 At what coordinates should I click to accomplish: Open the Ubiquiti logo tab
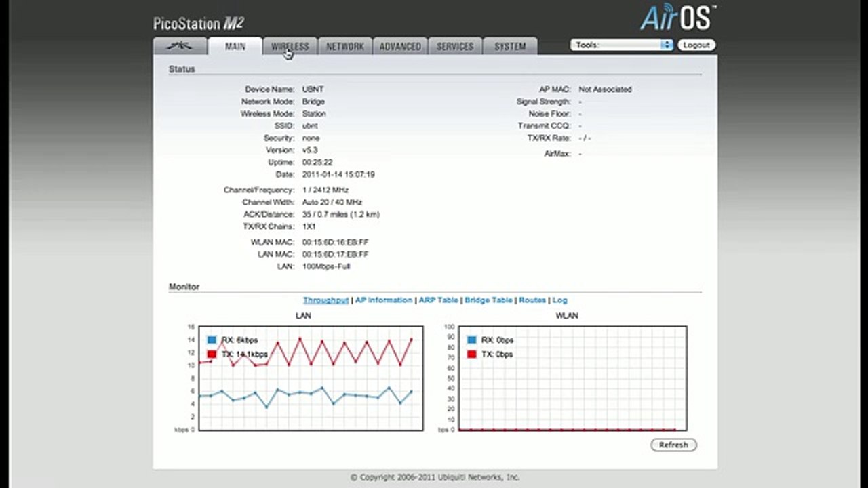coord(180,46)
